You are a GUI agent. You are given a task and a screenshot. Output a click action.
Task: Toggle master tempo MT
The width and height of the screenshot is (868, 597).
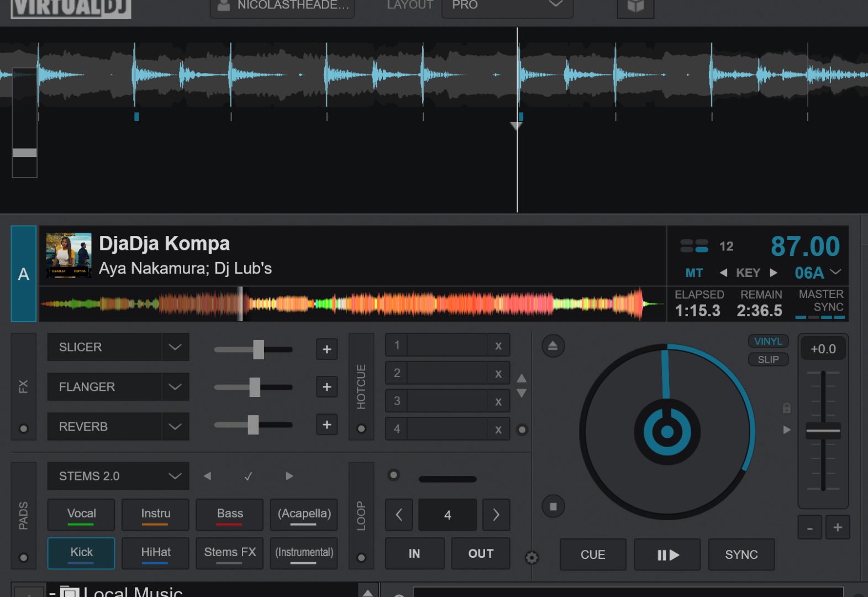click(694, 273)
